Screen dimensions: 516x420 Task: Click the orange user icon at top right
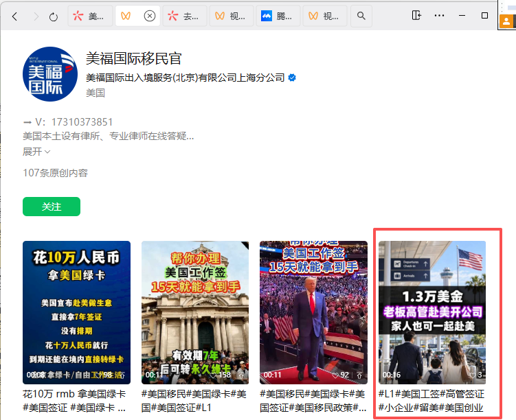coord(506,22)
